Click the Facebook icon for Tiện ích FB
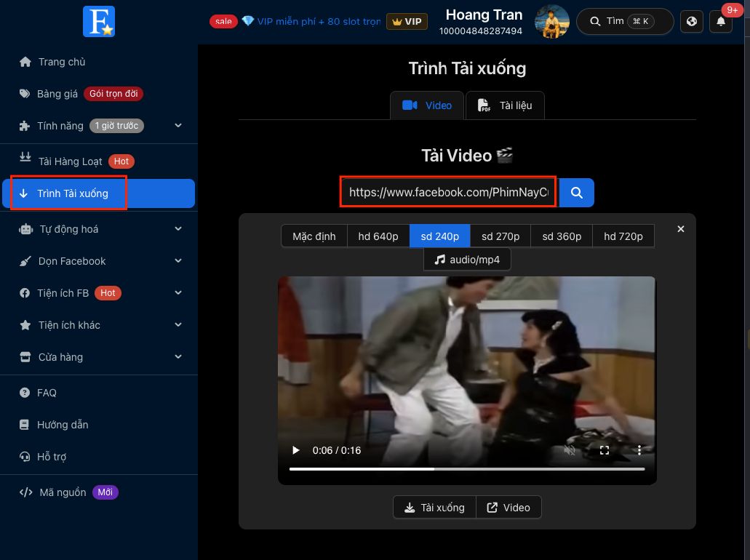 (25, 293)
